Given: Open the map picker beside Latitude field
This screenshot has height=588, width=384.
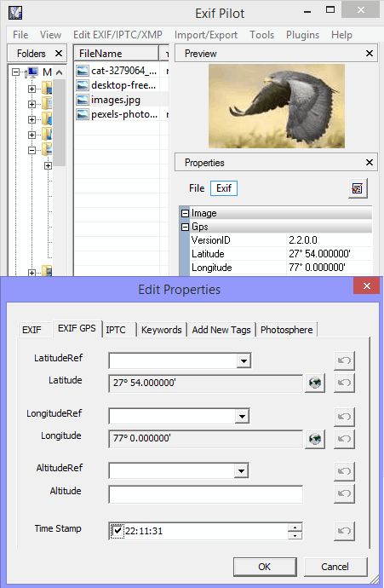Looking at the screenshot, I should pyautogui.click(x=315, y=383).
